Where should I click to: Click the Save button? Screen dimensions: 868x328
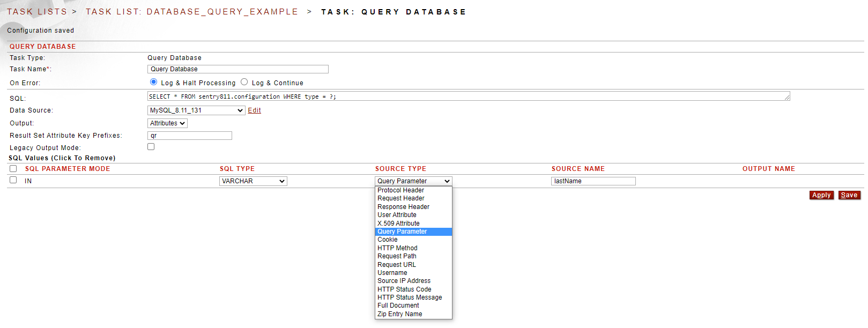coord(849,195)
